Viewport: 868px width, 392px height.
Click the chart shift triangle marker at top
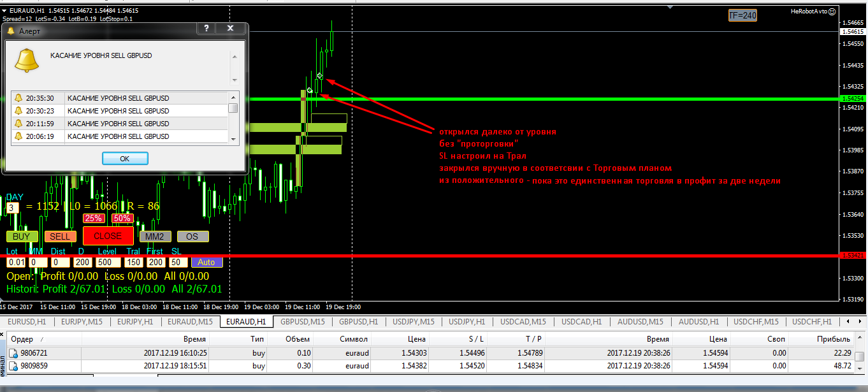pos(670,8)
